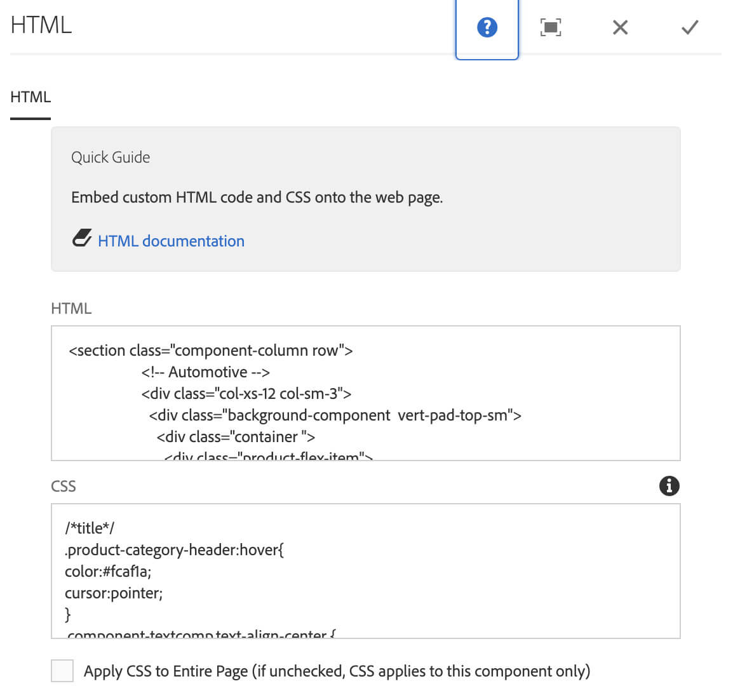Open the HTML documentation link
Image resolution: width=733 pixels, height=700 pixels.
click(171, 241)
